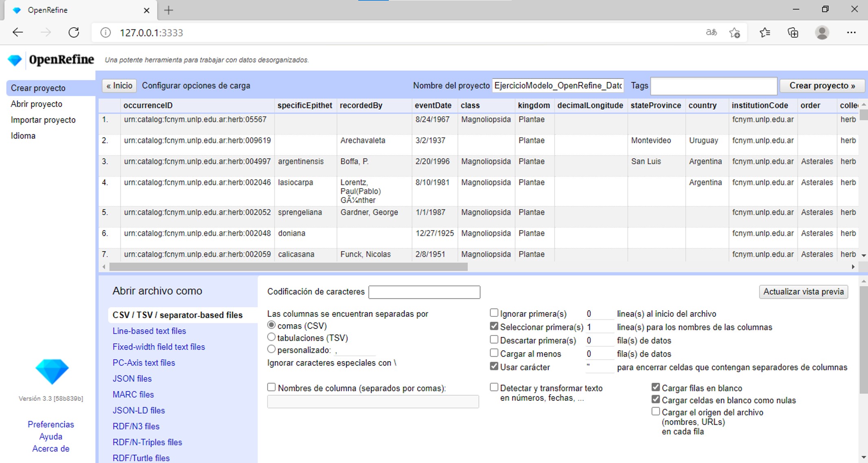Select PC-Axis text files format
This screenshot has height=463, width=868.
[x=144, y=363]
